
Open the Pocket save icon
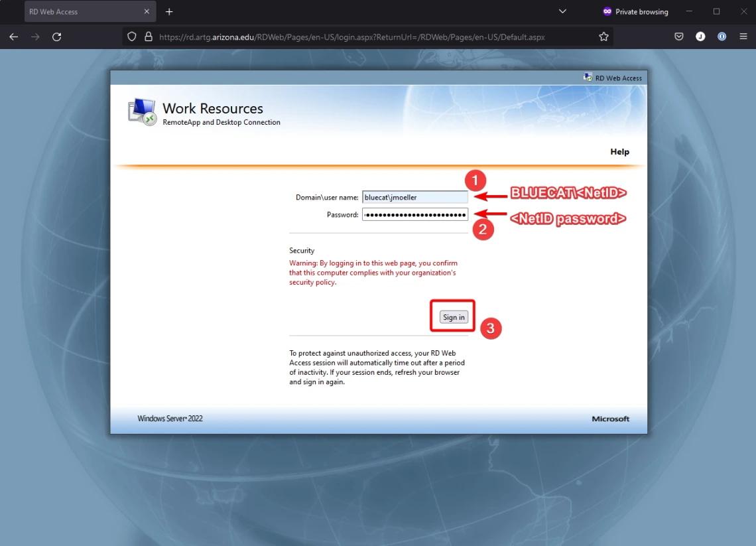pos(679,36)
